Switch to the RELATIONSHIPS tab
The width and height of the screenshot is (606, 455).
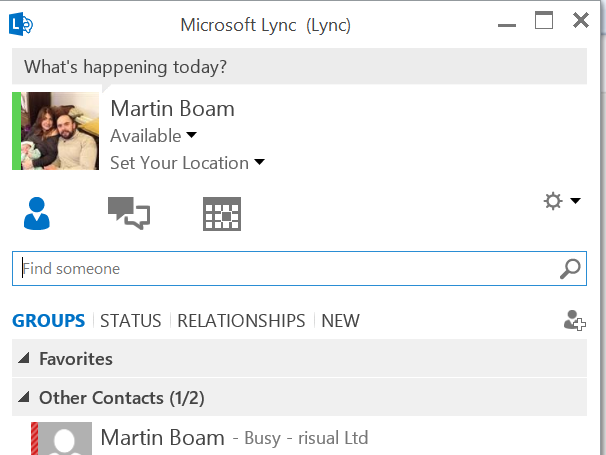tap(241, 321)
